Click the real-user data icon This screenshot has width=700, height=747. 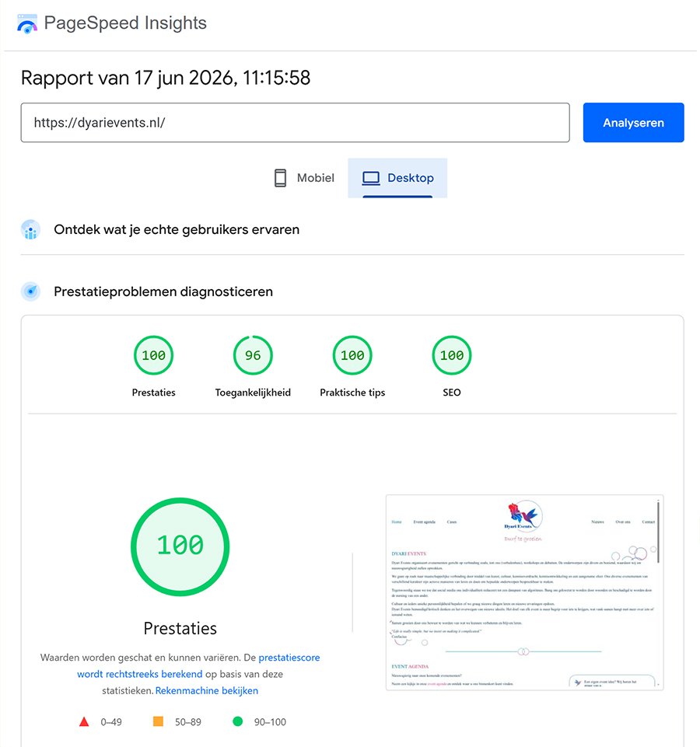point(30,229)
